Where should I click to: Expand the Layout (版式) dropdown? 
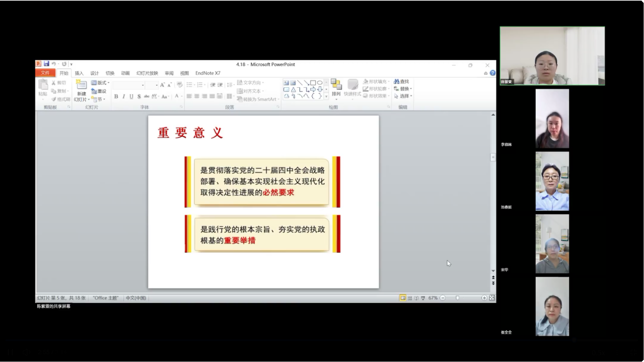tap(101, 83)
